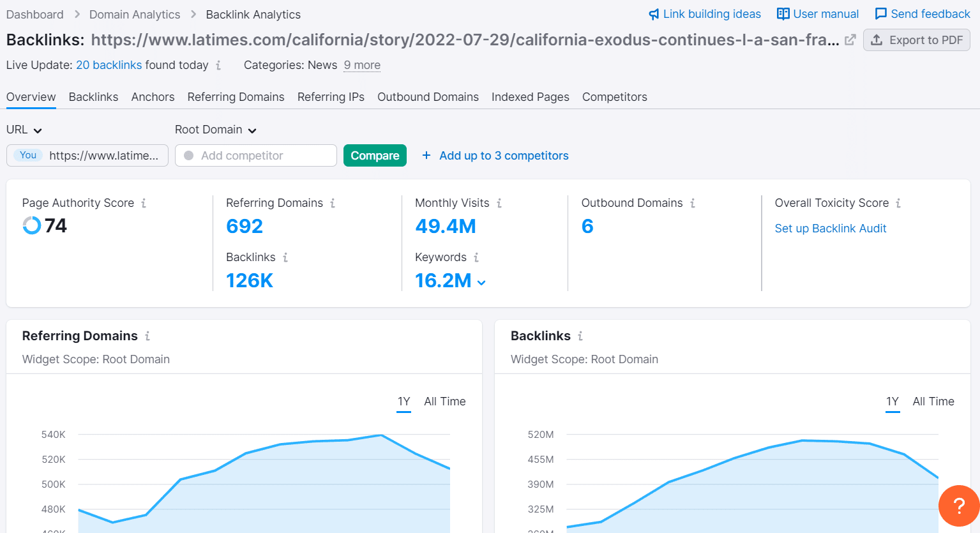Viewport: 980px width, 533px height.
Task: Open the Outbound Domains tab
Action: point(428,97)
